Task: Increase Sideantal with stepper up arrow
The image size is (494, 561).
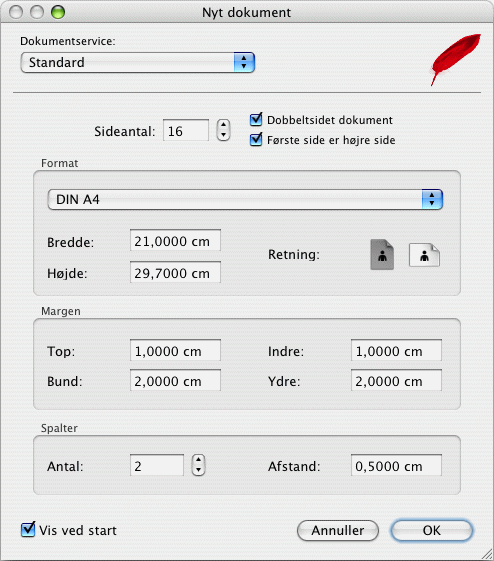Action: 224,125
